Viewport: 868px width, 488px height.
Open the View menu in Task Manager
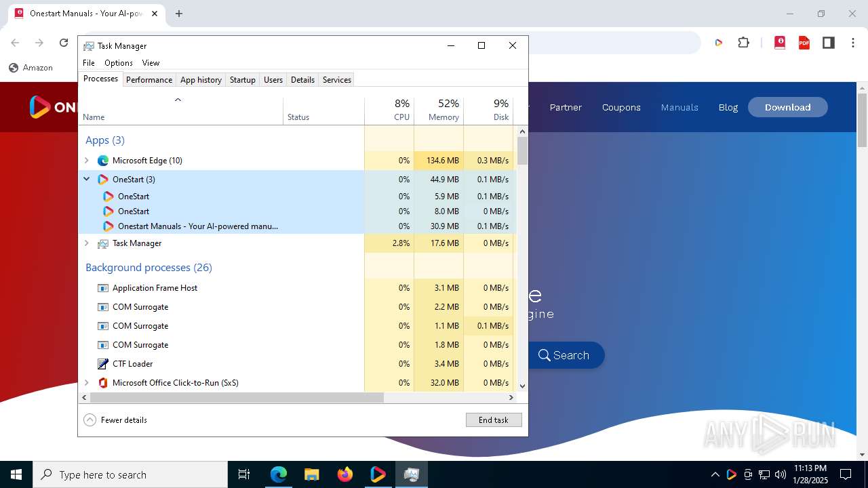[x=151, y=63]
